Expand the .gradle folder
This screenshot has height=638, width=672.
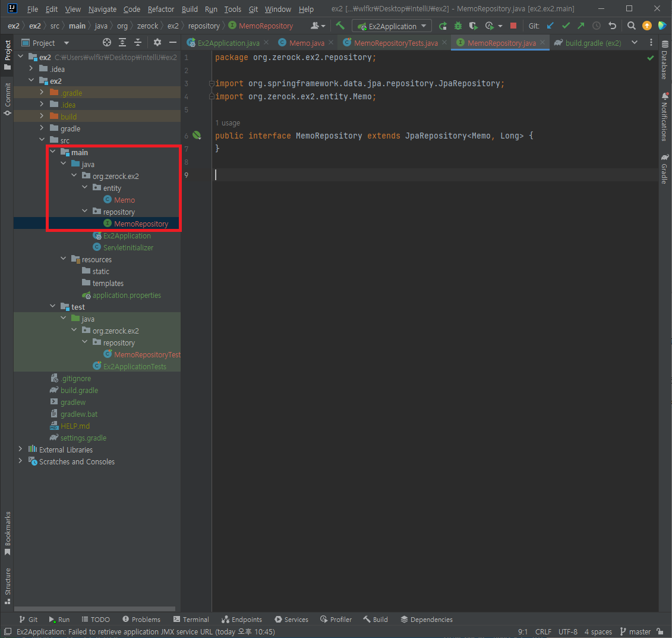(42, 92)
